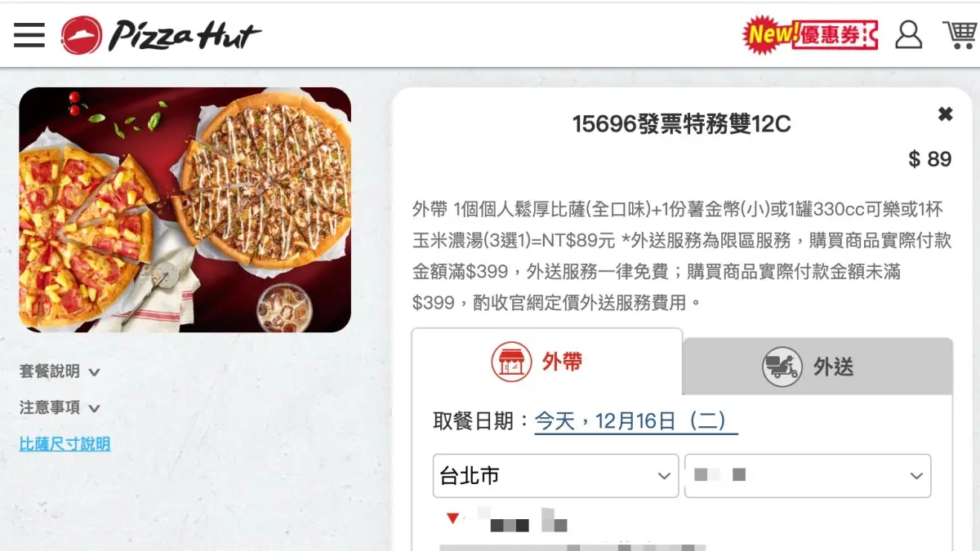Click the 外帶 store icon
Viewport: 980px width, 551px height.
tap(512, 362)
